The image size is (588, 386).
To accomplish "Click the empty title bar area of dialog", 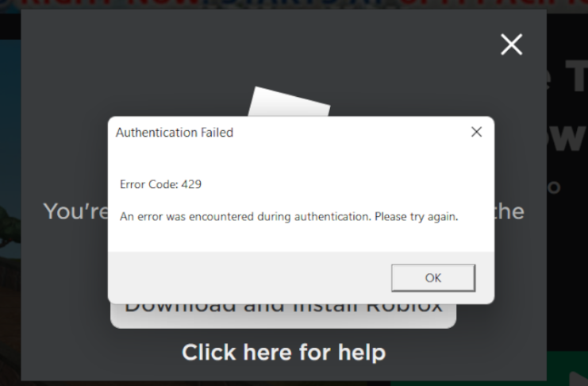I will coord(348,132).
